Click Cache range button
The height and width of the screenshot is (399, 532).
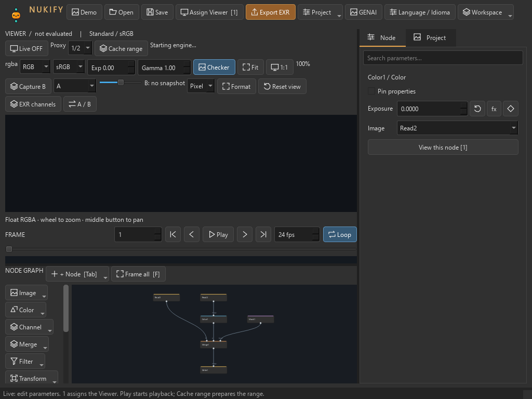click(x=121, y=48)
